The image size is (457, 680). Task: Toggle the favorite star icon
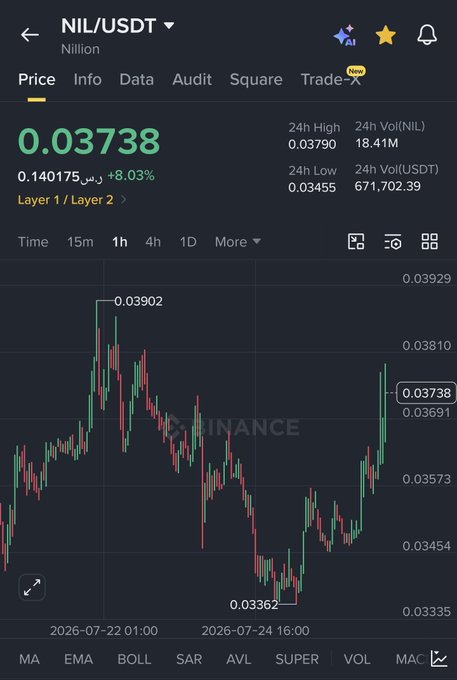pyautogui.click(x=385, y=35)
